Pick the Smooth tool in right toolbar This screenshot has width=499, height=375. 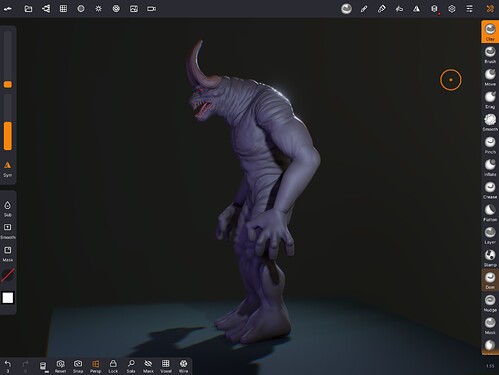coord(490,122)
